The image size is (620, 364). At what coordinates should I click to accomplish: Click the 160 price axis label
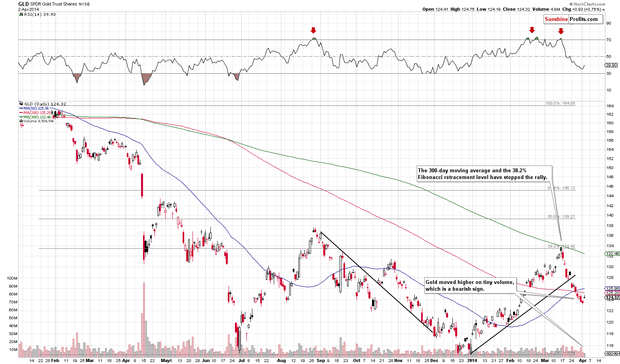click(x=610, y=123)
